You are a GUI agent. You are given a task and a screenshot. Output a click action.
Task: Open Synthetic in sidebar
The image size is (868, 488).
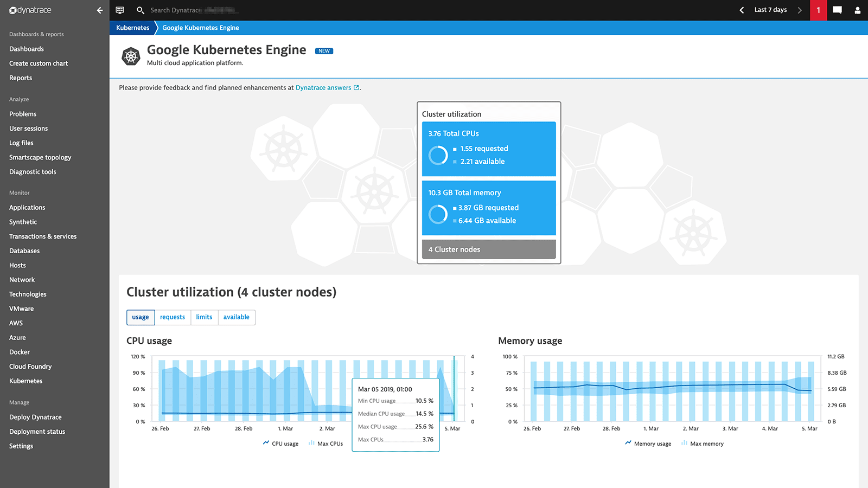tap(23, 222)
